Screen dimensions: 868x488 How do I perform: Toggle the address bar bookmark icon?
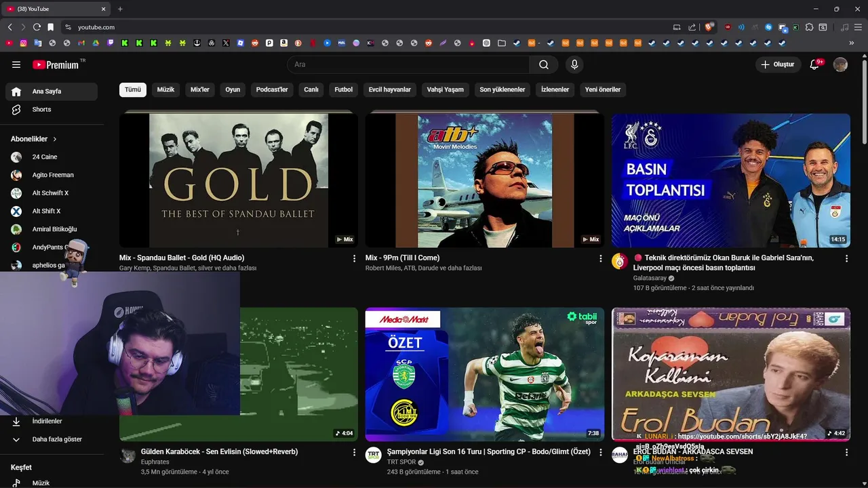click(51, 27)
